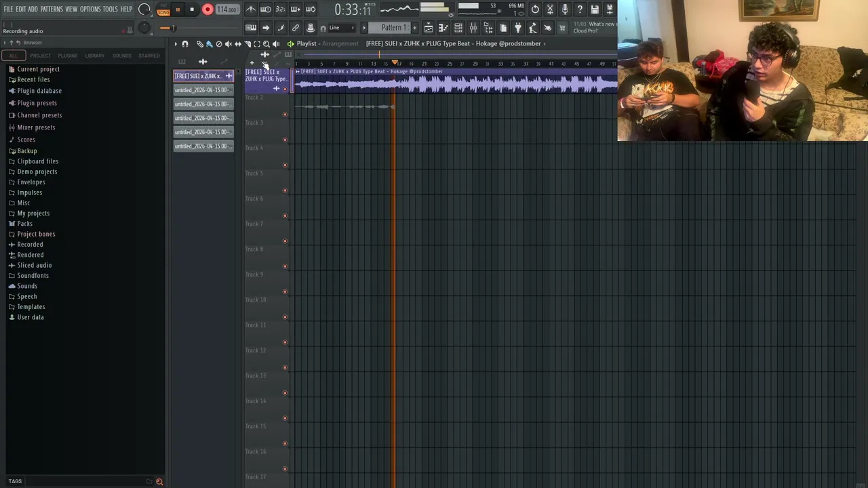Screen dimensions: 868x488
Task: Toggle the multilink to controllers icon
Action: click(x=296, y=28)
